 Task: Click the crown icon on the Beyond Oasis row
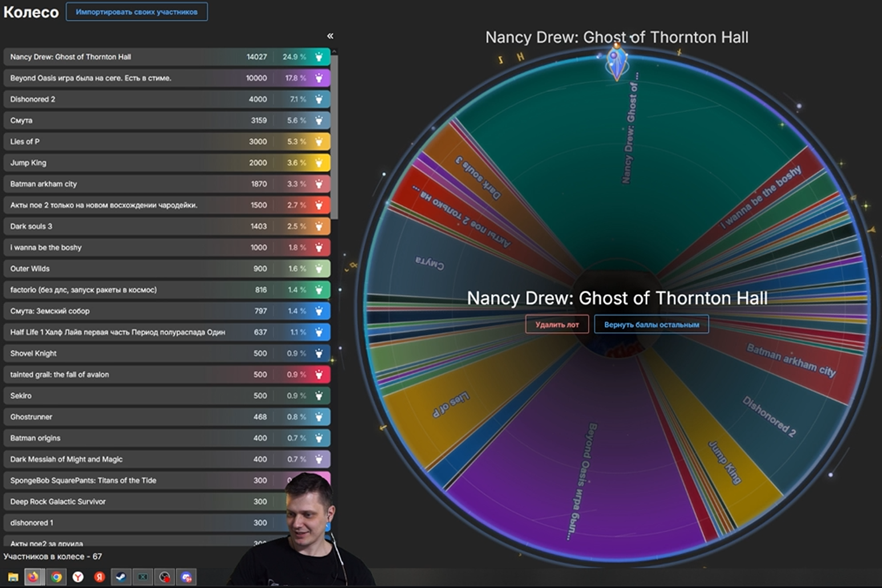pyautogui.click(x=319, y=78)
